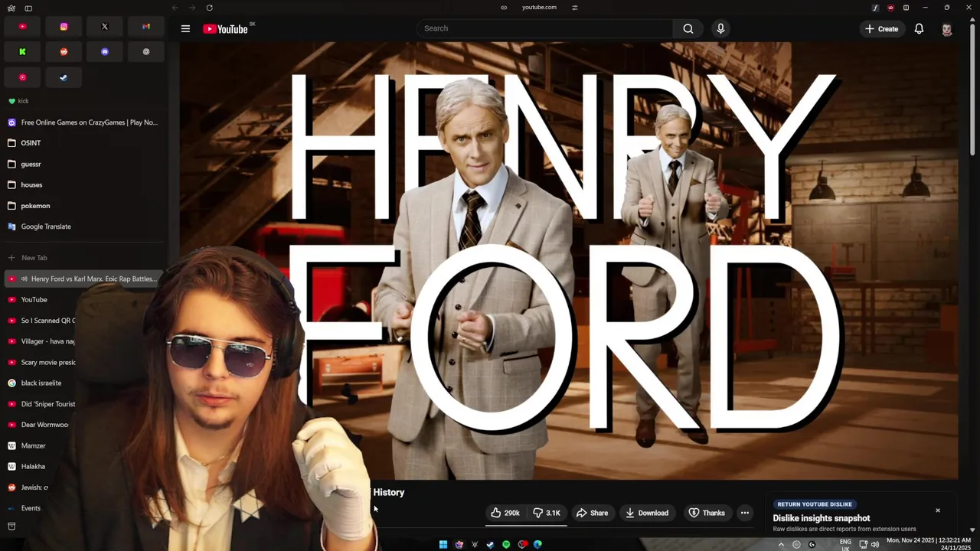Open the script 'f' extension icon
The image size is (980, 551).
pyautogui.click(x=875, y=8)
